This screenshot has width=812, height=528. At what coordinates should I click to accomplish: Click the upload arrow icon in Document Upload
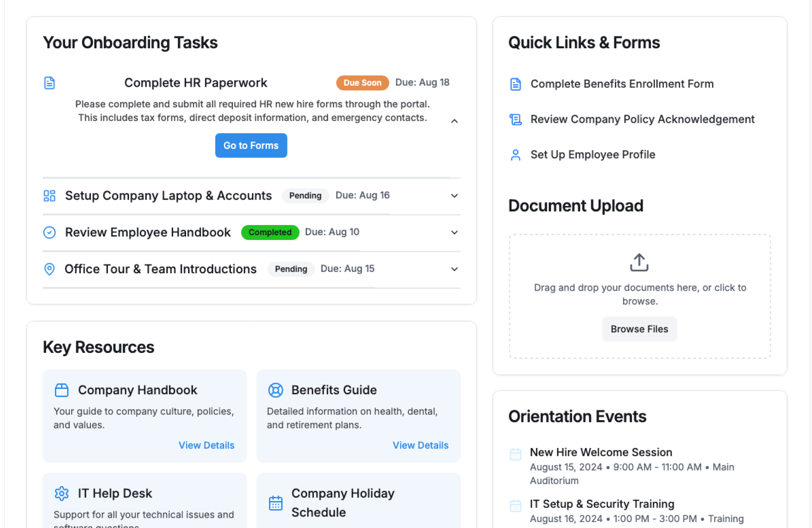[639, 262]
